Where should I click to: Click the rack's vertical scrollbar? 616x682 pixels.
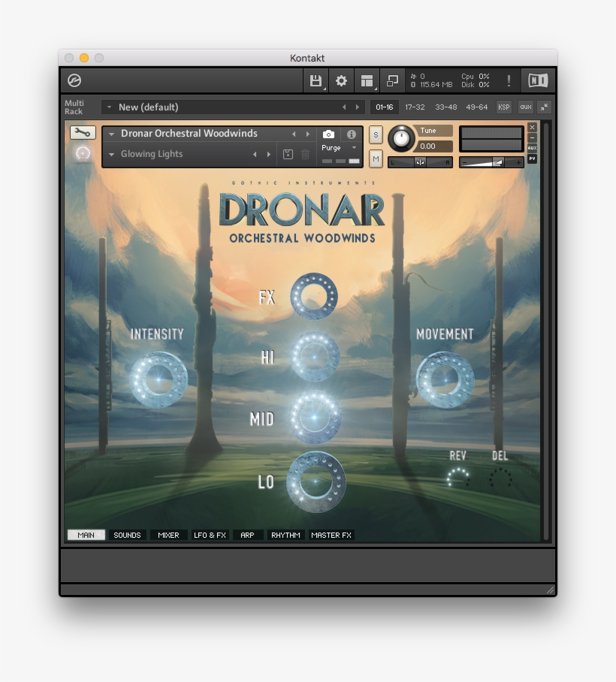[x=546, y=331]
